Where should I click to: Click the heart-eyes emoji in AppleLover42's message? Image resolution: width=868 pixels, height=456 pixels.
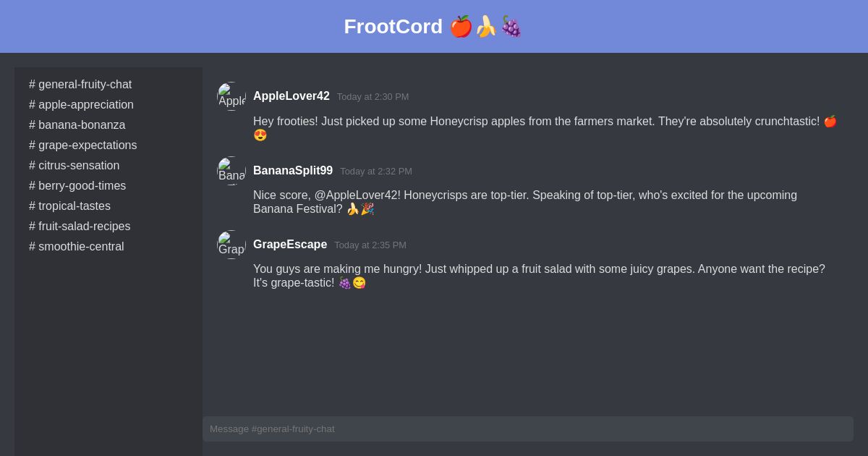260,135
